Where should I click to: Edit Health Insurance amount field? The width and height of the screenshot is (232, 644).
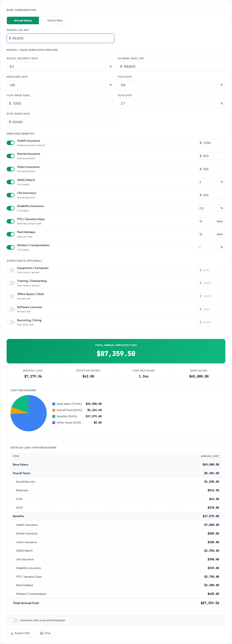pos(211,143)
